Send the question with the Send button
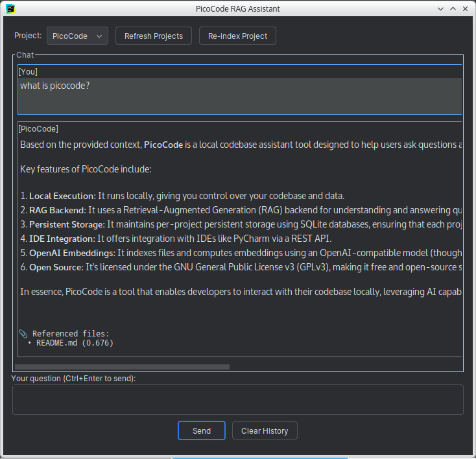This screenshot has height=459, width=476. (x=202, y=431)
